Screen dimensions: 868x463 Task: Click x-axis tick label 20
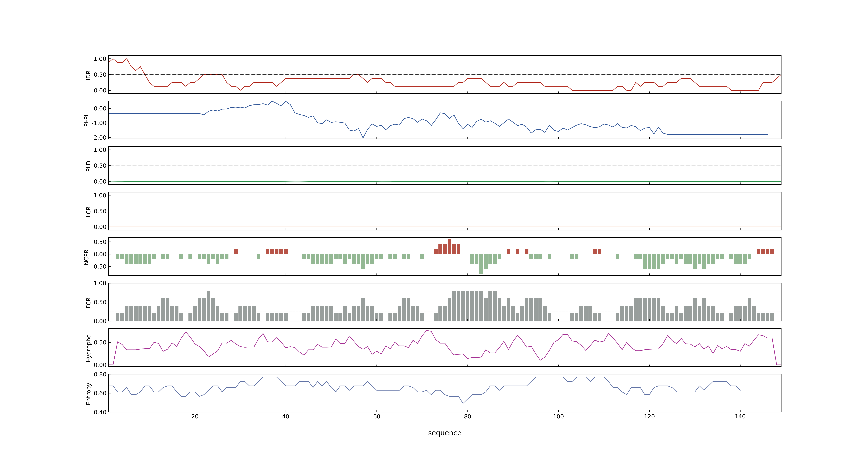pos(195,416)
